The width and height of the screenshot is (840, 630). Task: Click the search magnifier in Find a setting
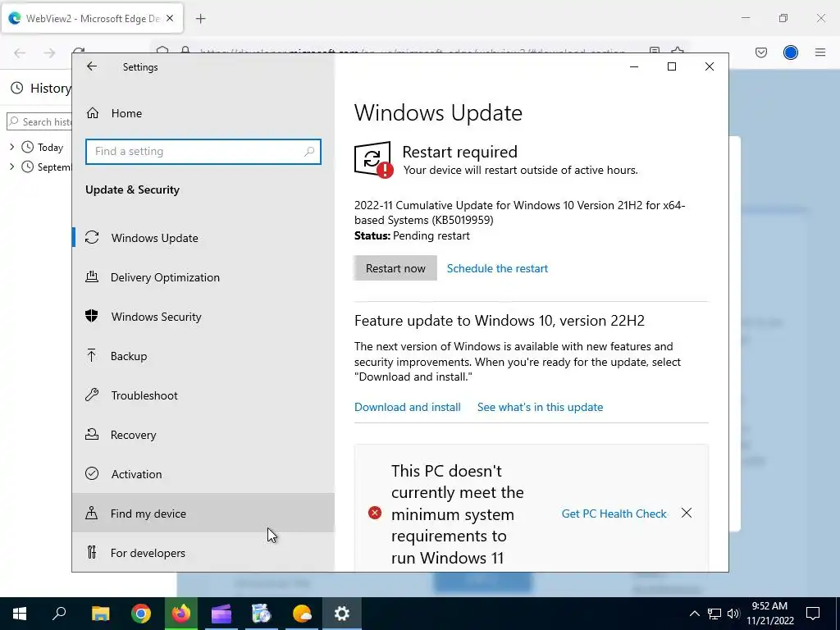point(309,152)
